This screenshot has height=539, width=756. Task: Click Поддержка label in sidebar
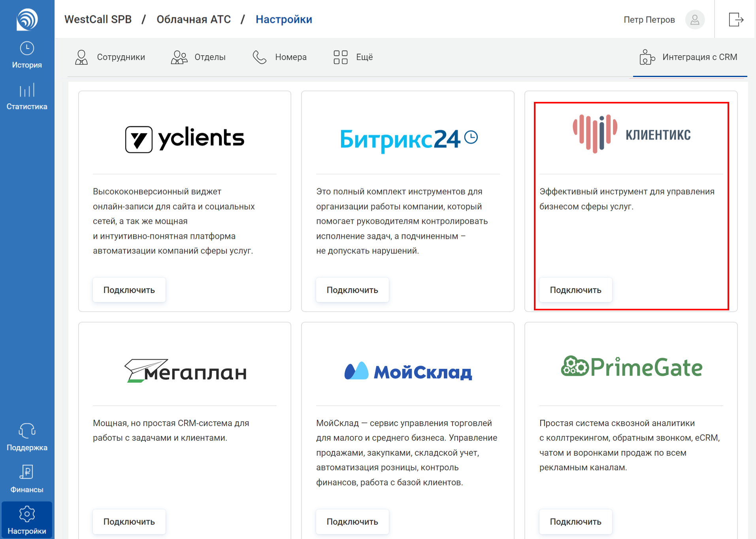click(27, 448)
